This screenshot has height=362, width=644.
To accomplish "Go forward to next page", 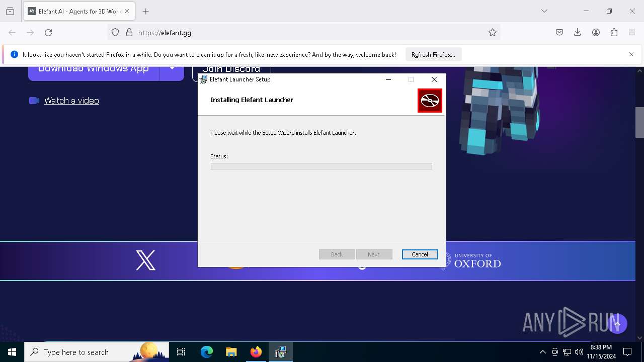I will coord(30,33).
